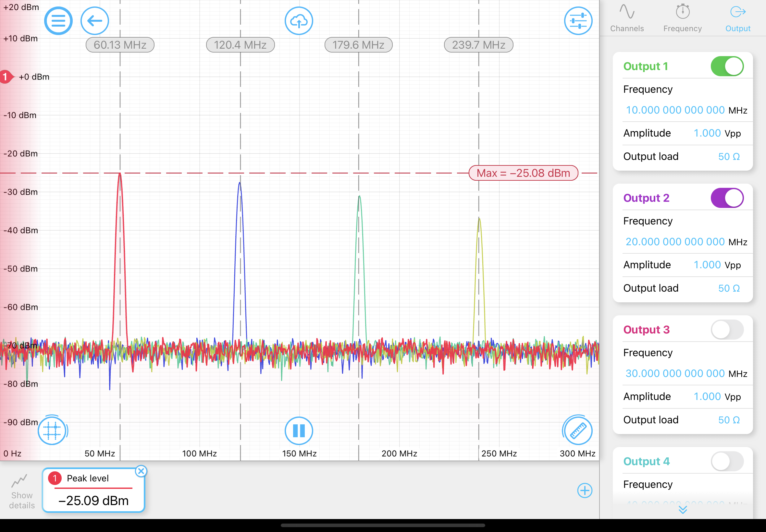Viewport: 766px width, 532px height.
Task: Turn off Output 2
Action: click(727, 197)
